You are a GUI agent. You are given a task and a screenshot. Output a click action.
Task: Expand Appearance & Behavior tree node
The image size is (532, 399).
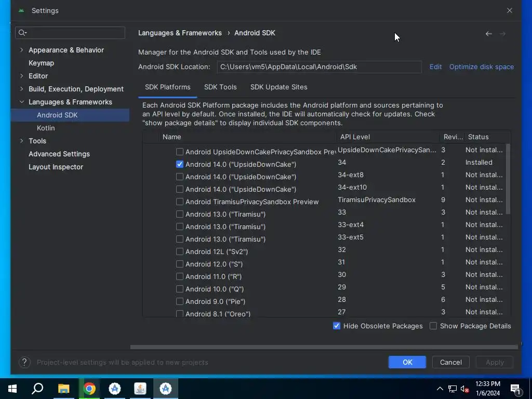point(22,50)
